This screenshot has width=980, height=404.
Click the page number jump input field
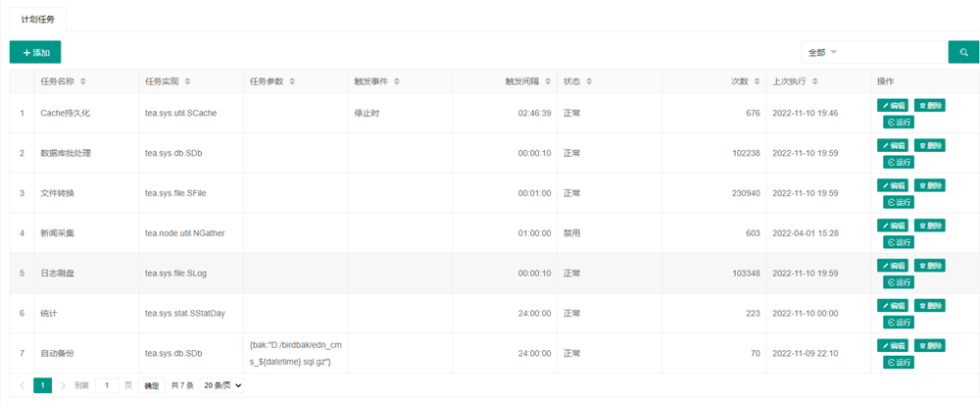coord(107,385)
